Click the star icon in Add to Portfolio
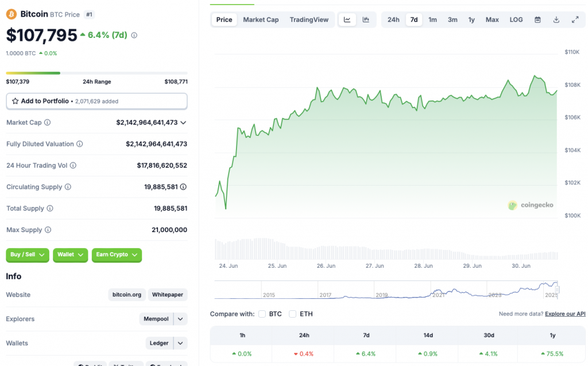This screenshot has height=366, width=588. pyautogui.click(x=16, y=101)
